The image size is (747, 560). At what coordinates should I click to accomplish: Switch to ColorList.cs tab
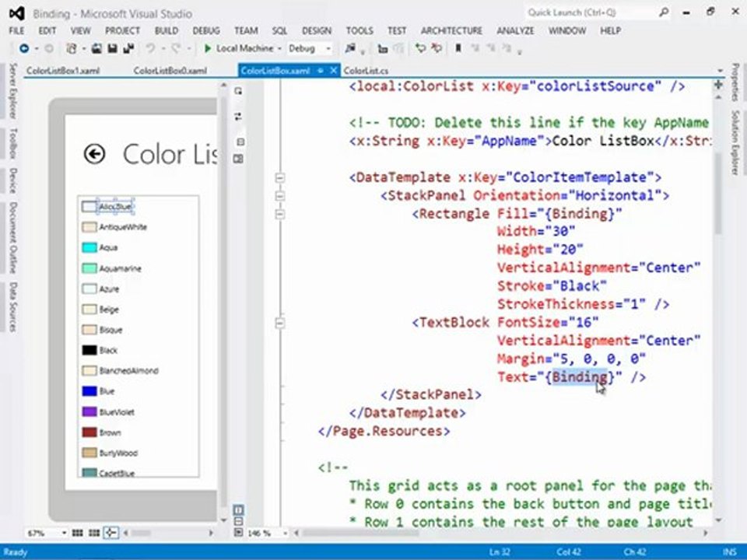tap(366, 71)
